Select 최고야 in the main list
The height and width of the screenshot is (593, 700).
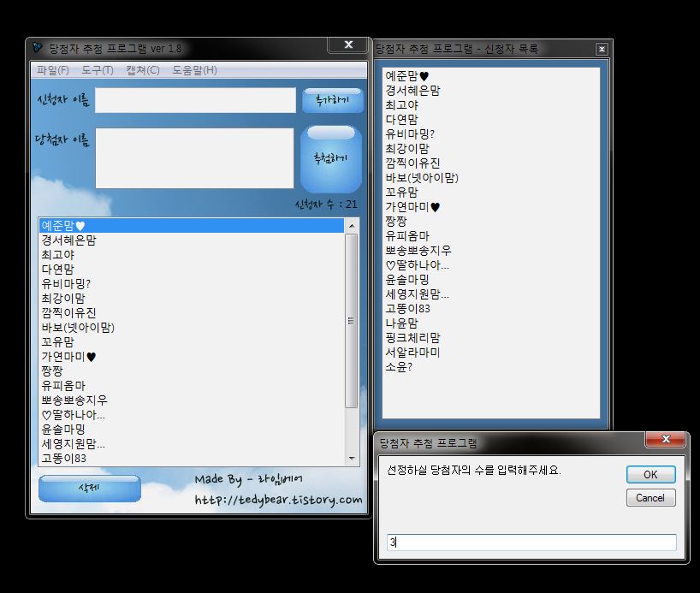(x=191, y=255)
